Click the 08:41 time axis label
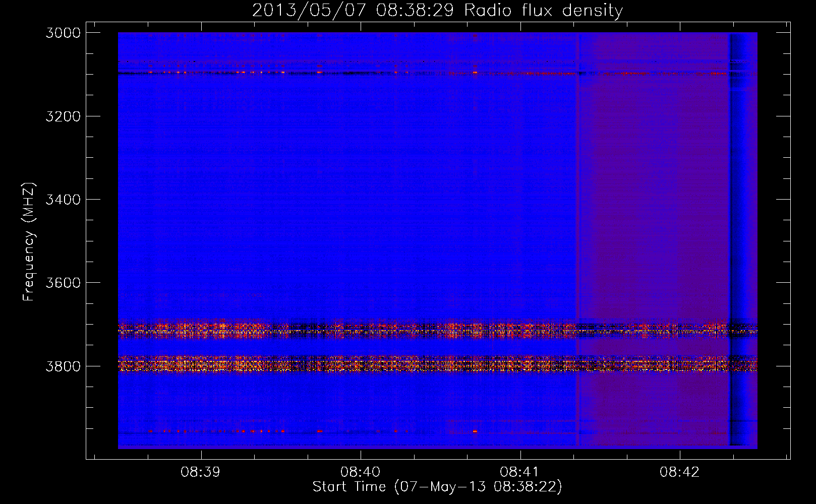The width and height of the screenshot is (816, 504). (x=519, y=472)
